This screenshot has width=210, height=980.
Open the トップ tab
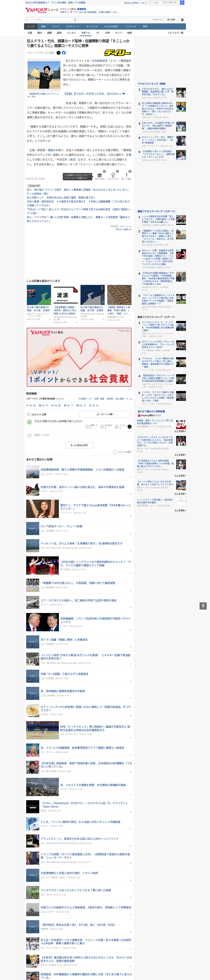(x=31, y=27)
